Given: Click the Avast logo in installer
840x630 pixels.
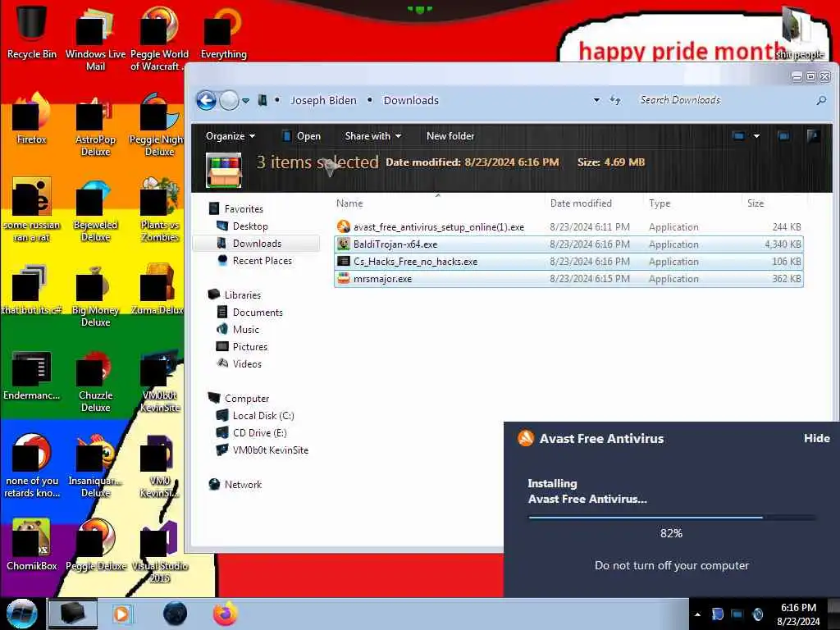Looking at the screenshot, I should 526,438.
